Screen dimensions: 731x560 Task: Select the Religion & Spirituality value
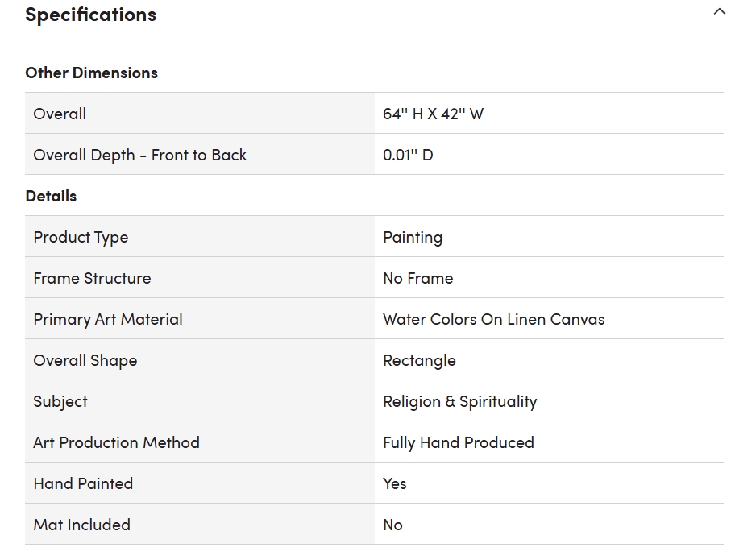pyautogui.click(x=459, y=401)
